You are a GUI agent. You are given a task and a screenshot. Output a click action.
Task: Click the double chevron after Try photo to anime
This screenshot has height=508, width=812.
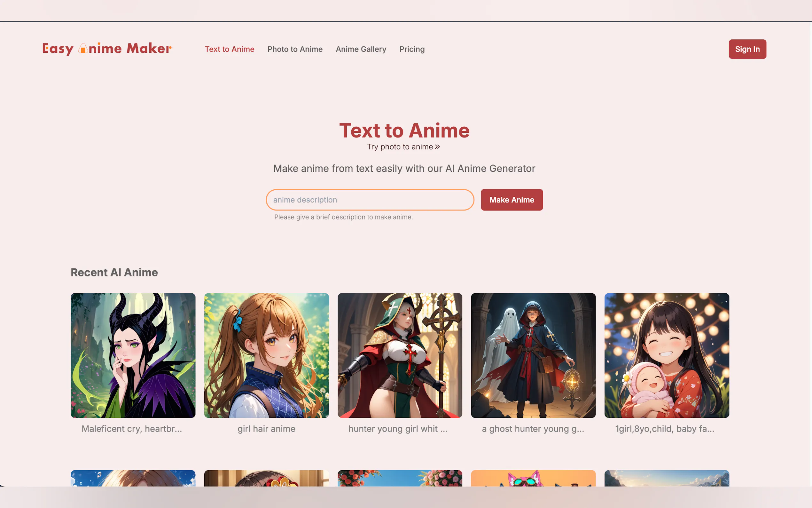(x=437, y=147)
